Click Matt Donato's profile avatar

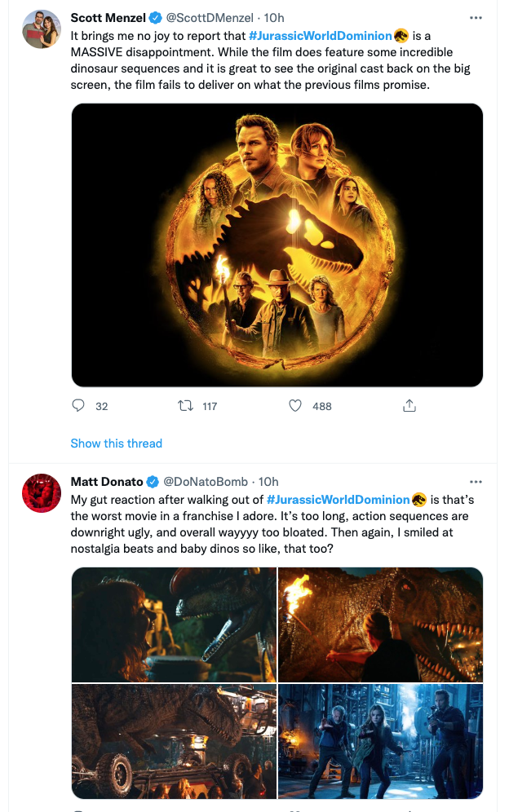pyautogui.click(x=41, y=493)
